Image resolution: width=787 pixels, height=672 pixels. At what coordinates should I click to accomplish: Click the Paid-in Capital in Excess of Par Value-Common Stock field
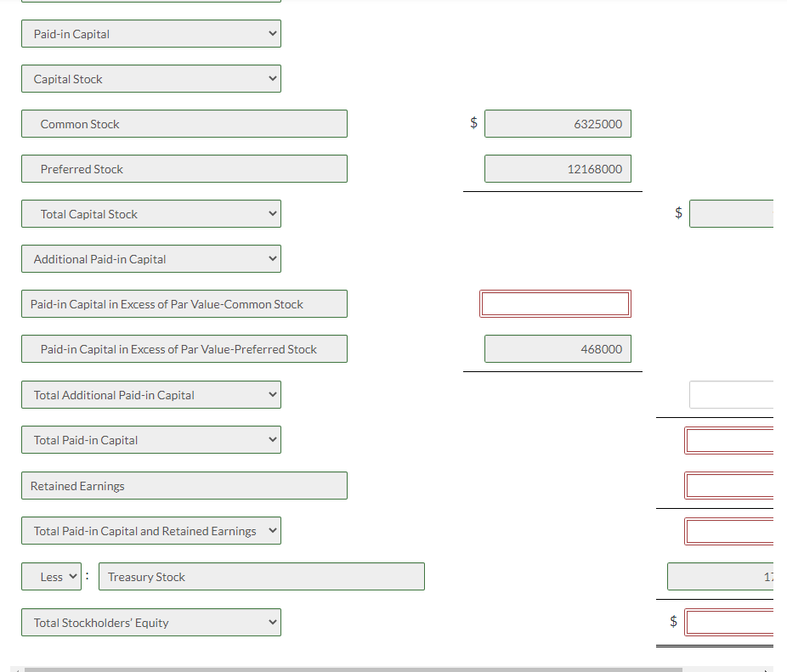(x=184, y=304)
